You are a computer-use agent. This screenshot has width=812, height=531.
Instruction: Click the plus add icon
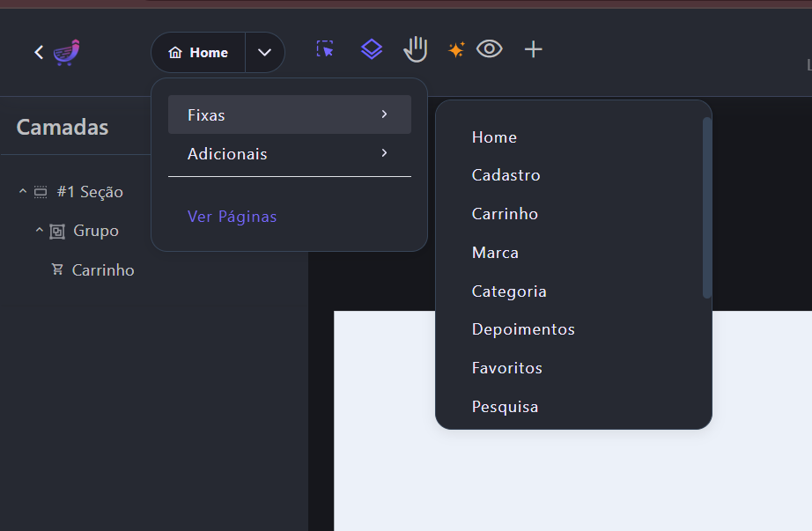pos(533,49)
